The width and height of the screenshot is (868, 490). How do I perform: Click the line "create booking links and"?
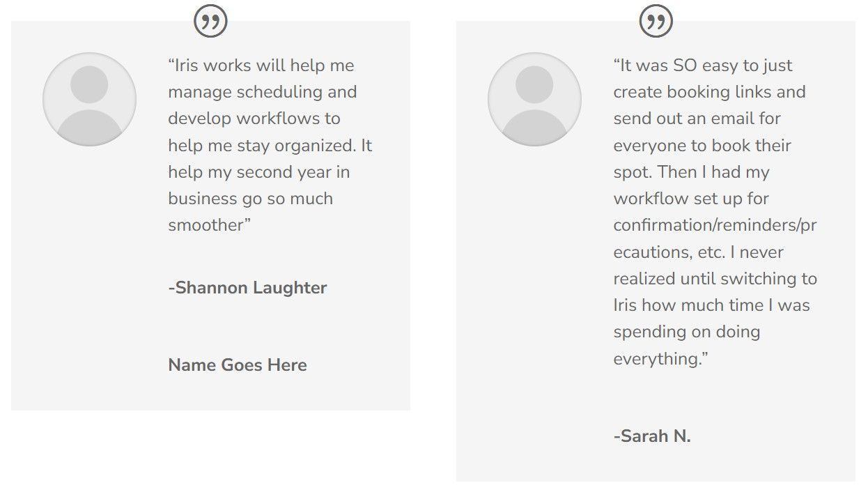pyautogui.click(x=710, y=92)
